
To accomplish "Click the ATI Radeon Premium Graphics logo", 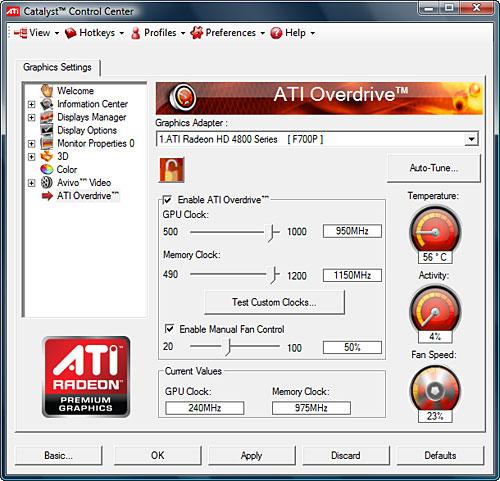I will pyautogui.click(x=86, y=377).
